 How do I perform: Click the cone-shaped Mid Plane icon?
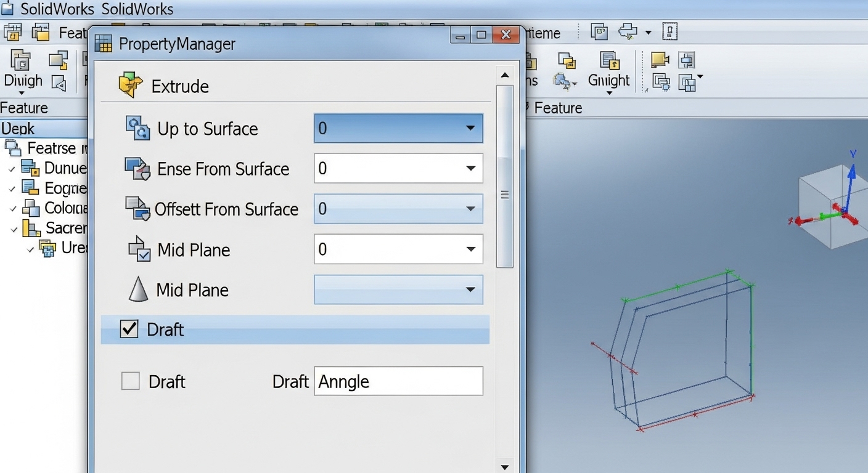(x=138, y=289)
